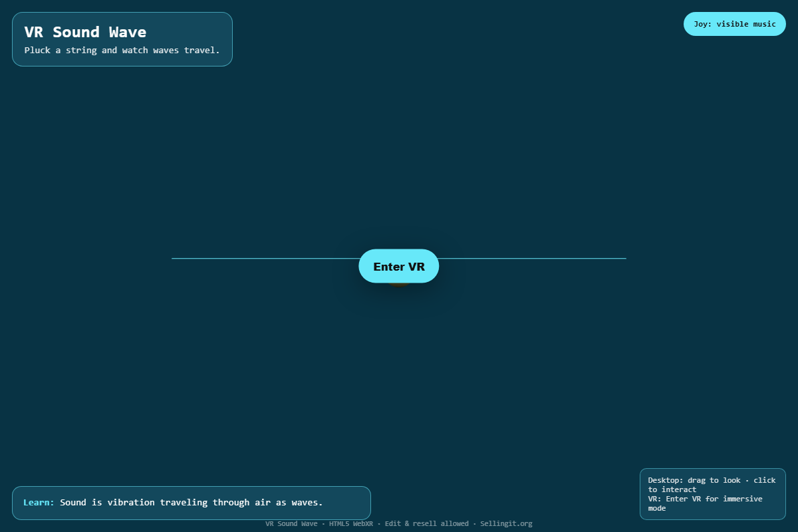Click the 'Learn:' label
The height and width of the screenshot is (532, 798).
[x=39, y=503]
